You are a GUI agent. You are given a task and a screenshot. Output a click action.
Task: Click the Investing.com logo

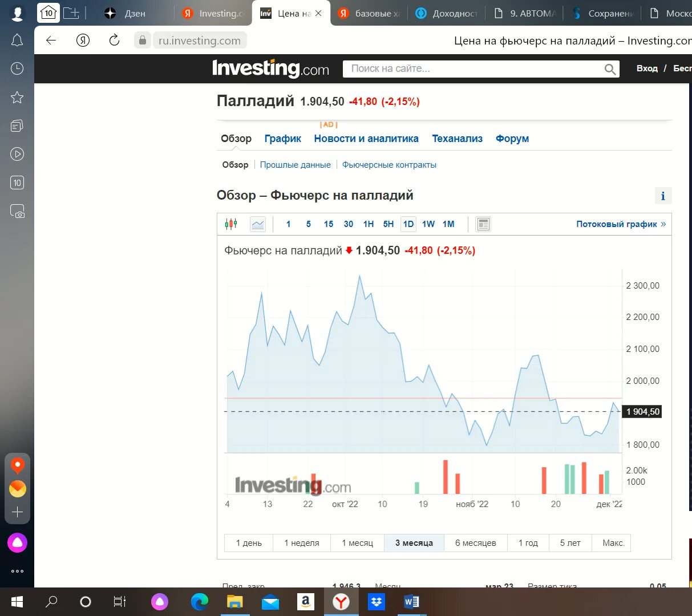point(270,69)
